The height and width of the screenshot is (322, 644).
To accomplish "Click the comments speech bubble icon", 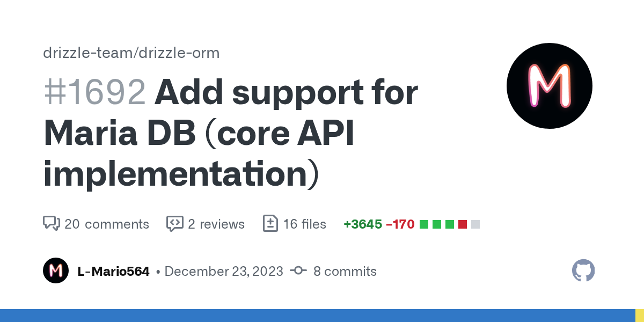I will [x=51, y=223].
